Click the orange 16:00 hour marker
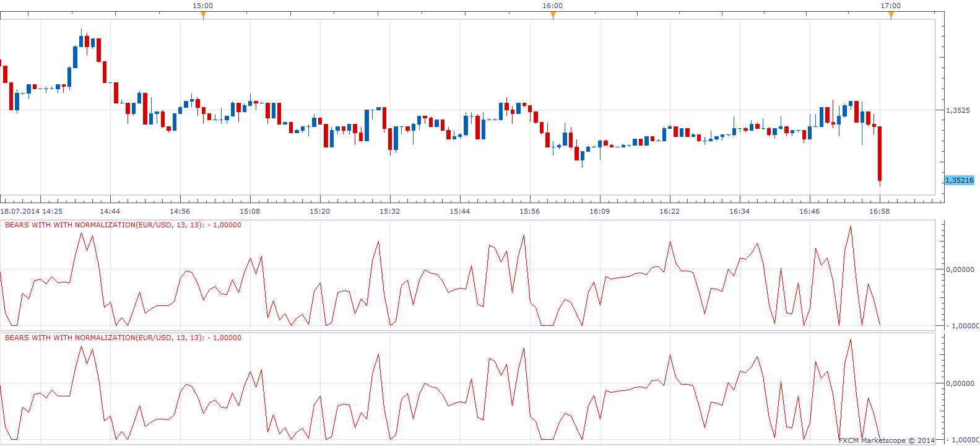Image resolution: width=980 pixels, height=446 pixels. click(553, 15)
